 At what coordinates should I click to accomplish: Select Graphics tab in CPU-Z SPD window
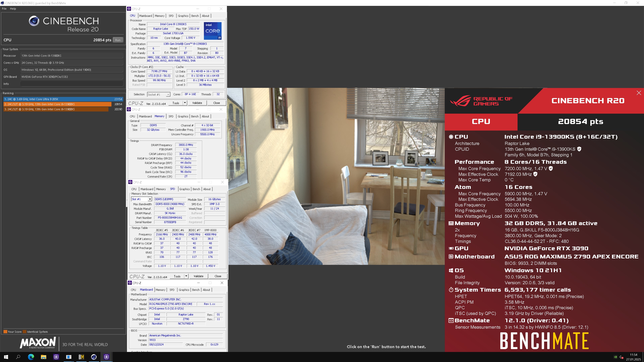184,189
